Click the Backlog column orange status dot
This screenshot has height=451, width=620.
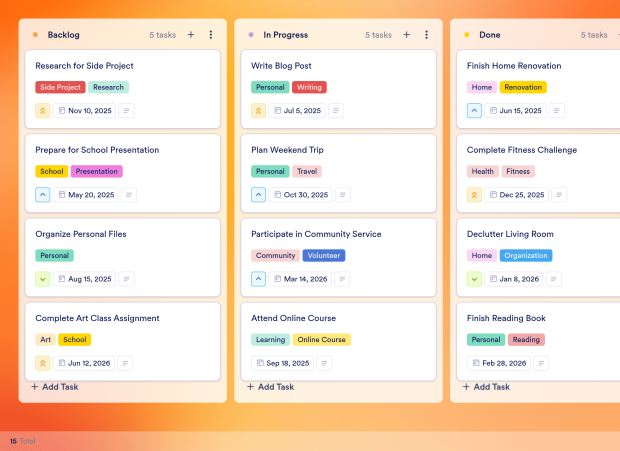point(35,35)
